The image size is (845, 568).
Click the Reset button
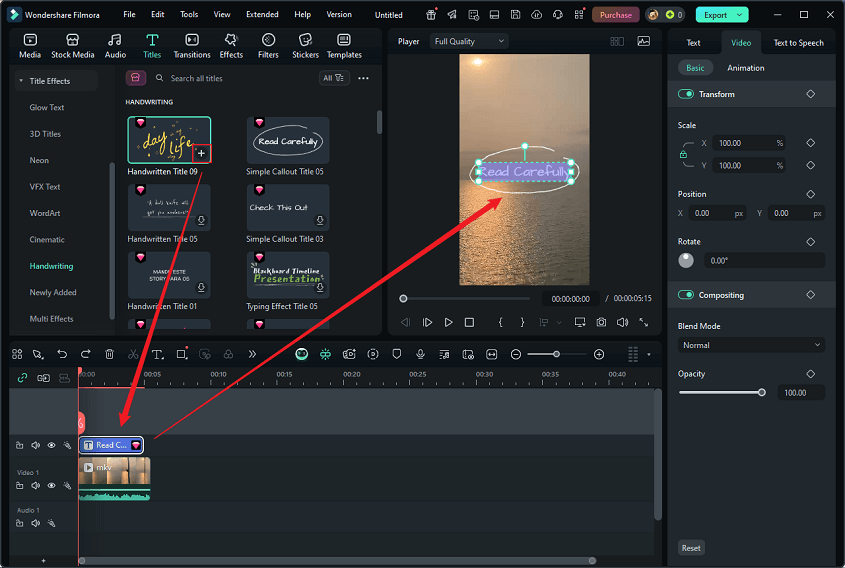tap(691, 548)
